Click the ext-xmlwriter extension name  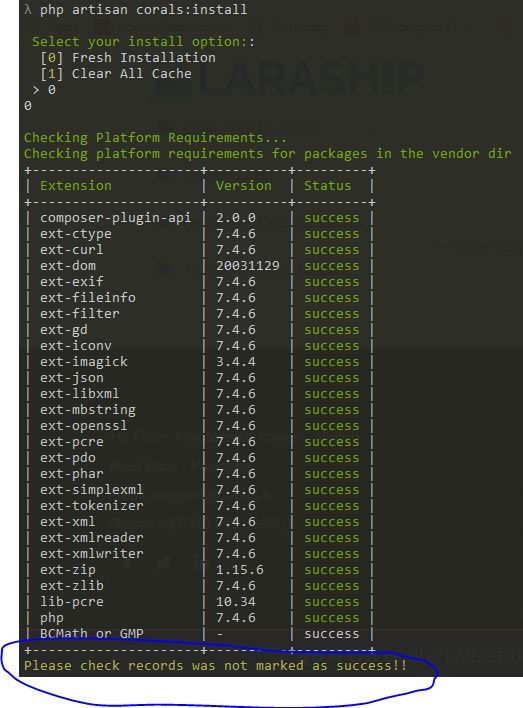click(92, 554)
